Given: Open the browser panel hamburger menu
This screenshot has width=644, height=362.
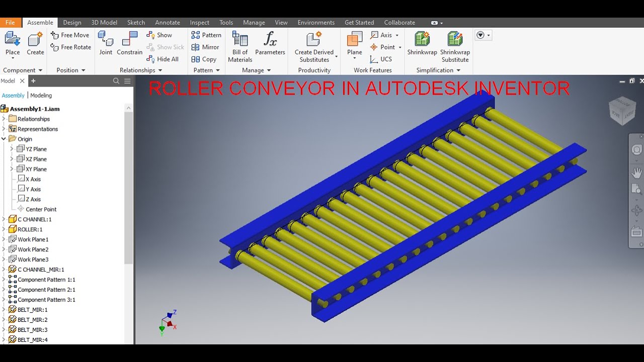Looking at the screenshot, I should tap(127, 81).
